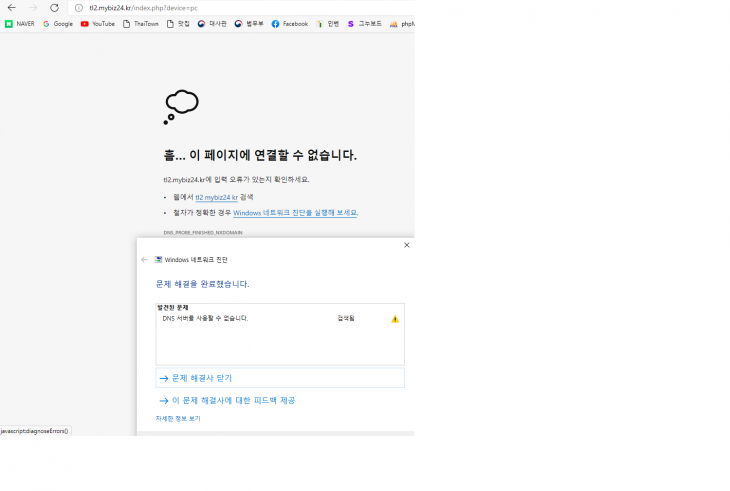Open the 법무부 bookmark
730x491 pixels.
click(x=249, y=24)
